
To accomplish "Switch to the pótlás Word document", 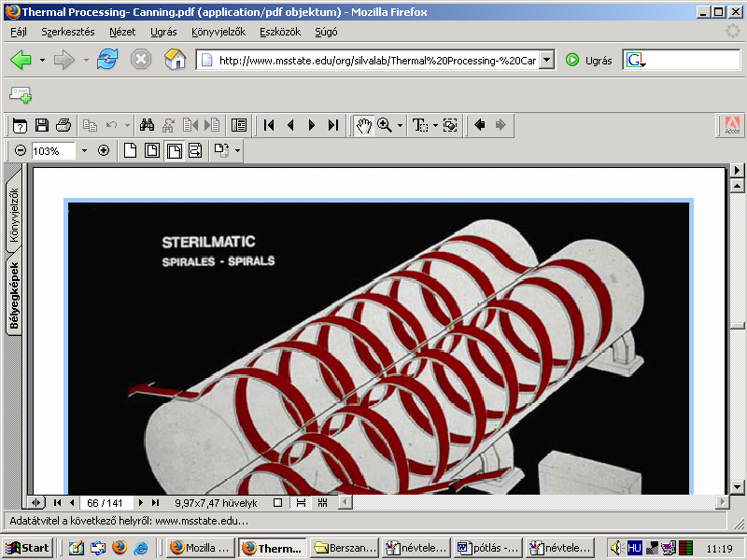I will (x=487, y=548).
